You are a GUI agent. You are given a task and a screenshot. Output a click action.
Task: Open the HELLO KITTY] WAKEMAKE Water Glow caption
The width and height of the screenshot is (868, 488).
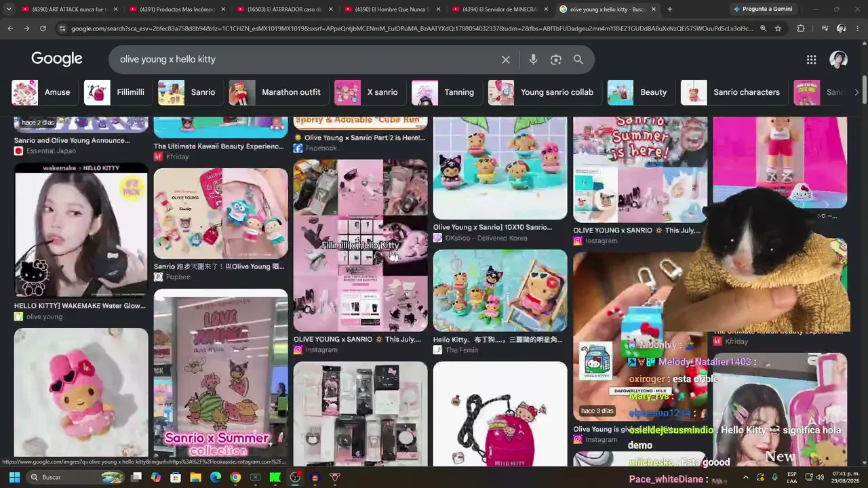(80, 306)
